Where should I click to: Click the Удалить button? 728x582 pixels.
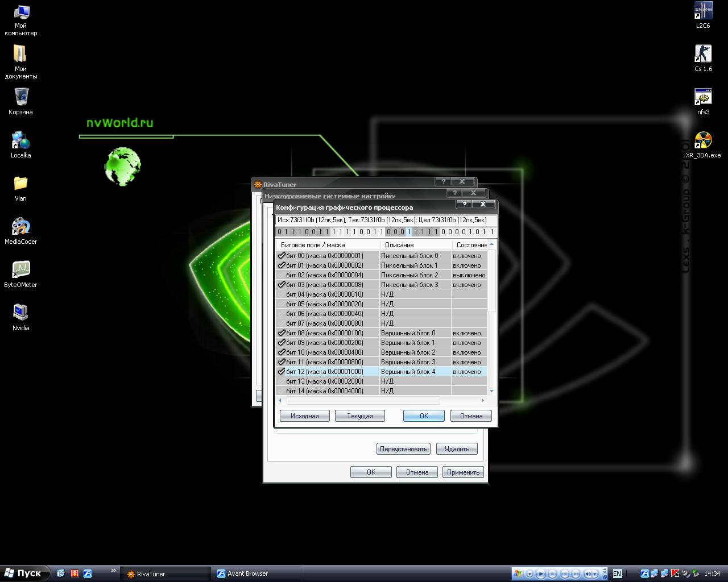click(457, 449)
